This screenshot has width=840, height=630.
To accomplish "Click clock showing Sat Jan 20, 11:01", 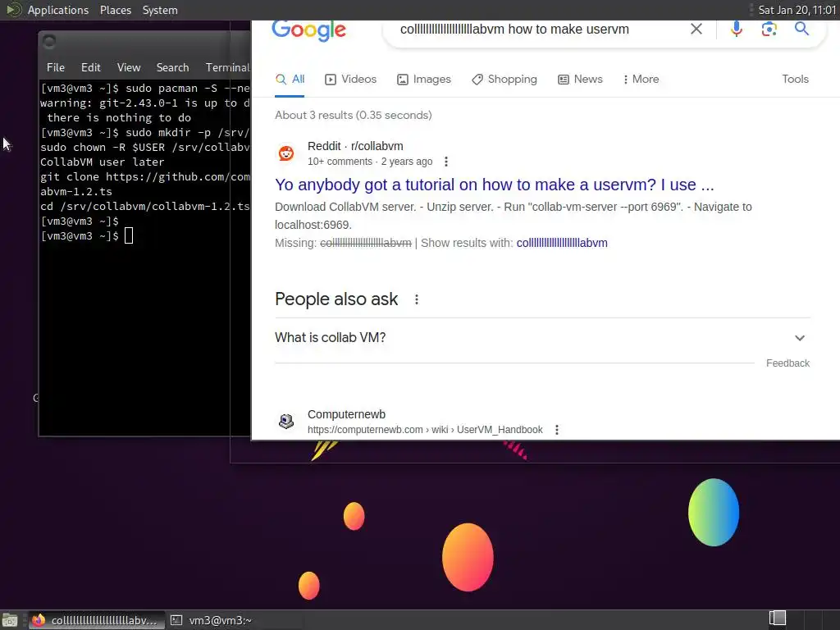I will [x=797, y=10].
